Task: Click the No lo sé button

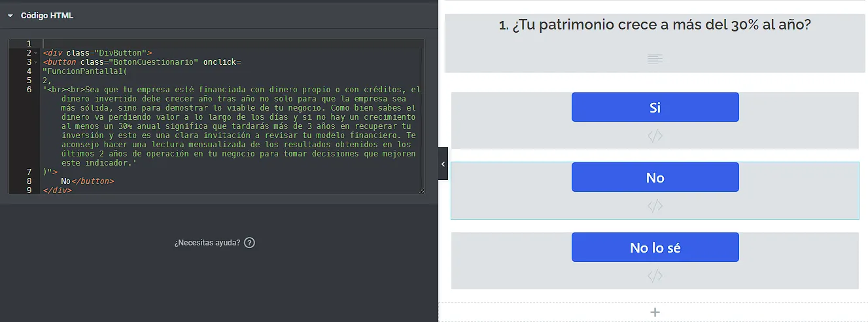Action: click(655, 247)
